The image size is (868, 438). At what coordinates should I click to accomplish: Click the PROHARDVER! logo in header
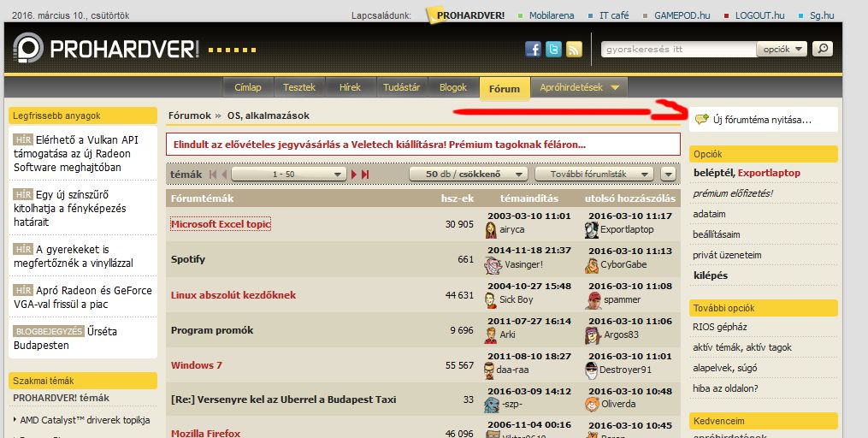tap(105, 49)
